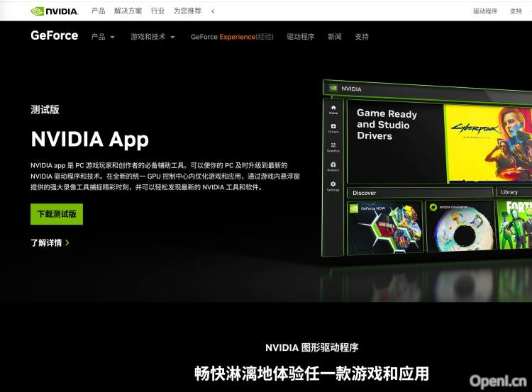Open 支持 in GeForce navigation
The height and width of the screenshot is (392, 532).
[362, 37]
